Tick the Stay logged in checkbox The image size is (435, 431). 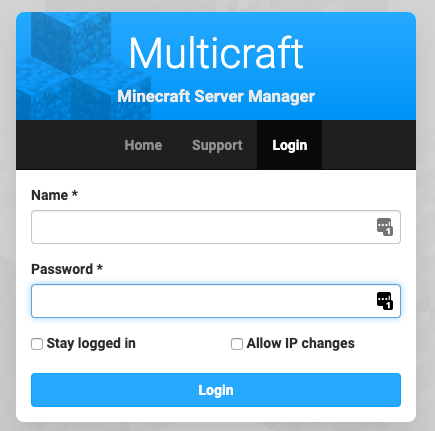(x=37, y=344)
